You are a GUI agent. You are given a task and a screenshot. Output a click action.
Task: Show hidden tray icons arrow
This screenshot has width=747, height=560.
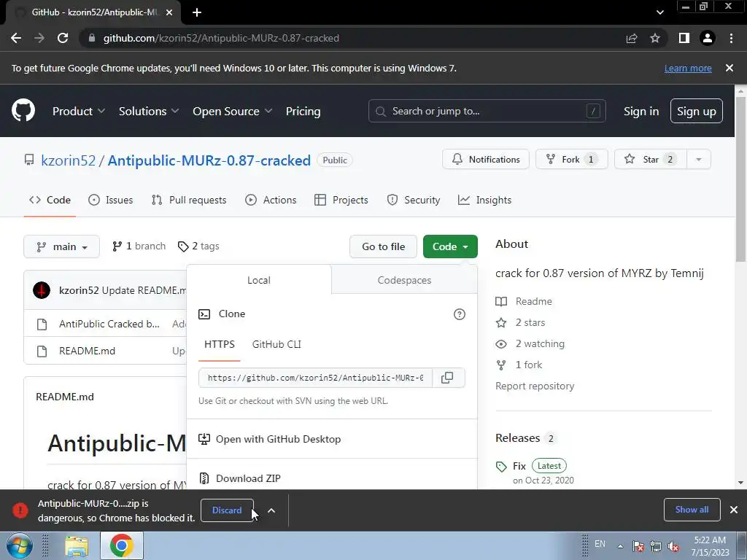pos(620,546)
